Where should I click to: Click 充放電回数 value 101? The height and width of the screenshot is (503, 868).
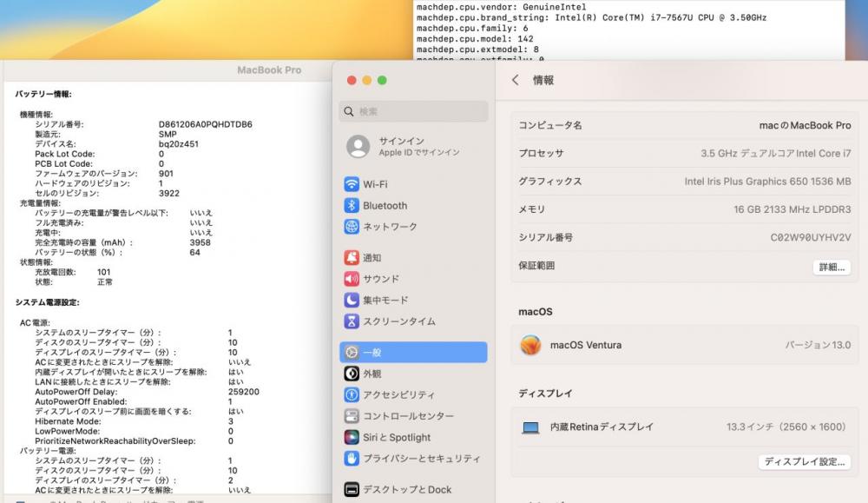(103, 272)
